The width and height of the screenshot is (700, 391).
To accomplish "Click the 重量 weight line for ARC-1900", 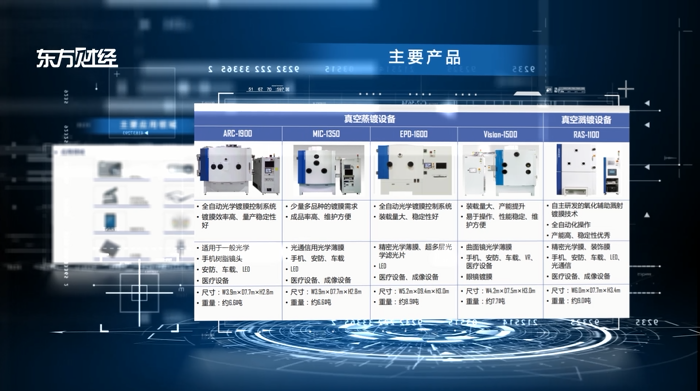I will tap(222, 303).
